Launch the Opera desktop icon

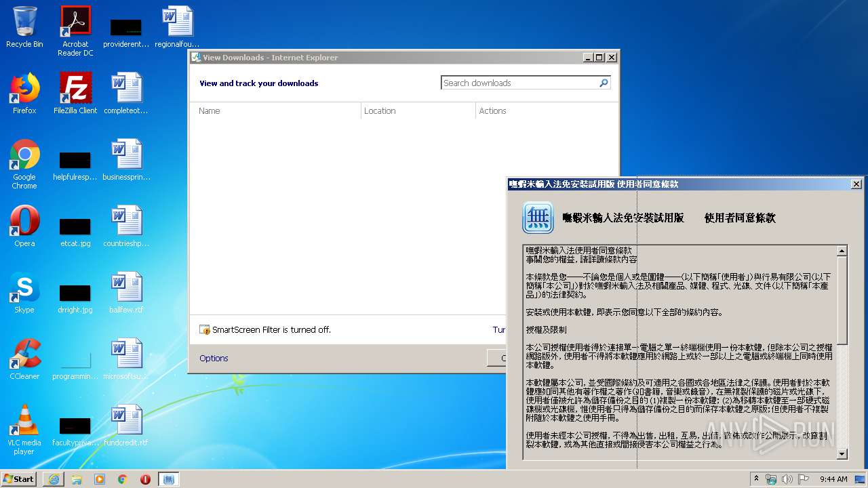[x=24, y=226]
